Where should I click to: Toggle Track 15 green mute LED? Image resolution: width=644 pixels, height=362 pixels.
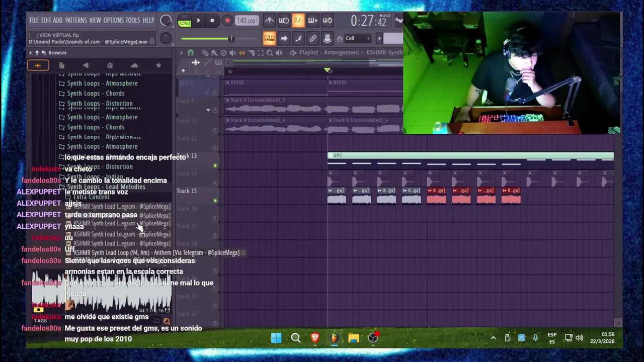point(215,201)
